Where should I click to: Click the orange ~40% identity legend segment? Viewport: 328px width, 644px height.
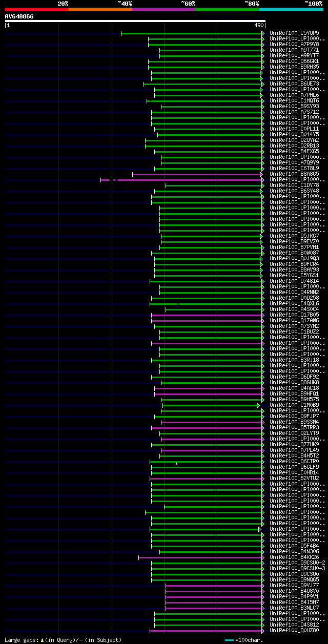[x=100, y=9]
